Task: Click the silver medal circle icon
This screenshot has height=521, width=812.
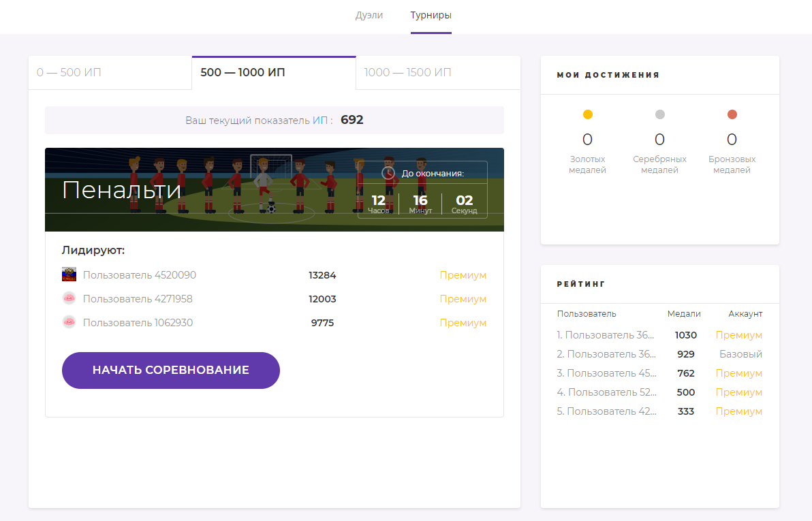Action: click(659, 114)
